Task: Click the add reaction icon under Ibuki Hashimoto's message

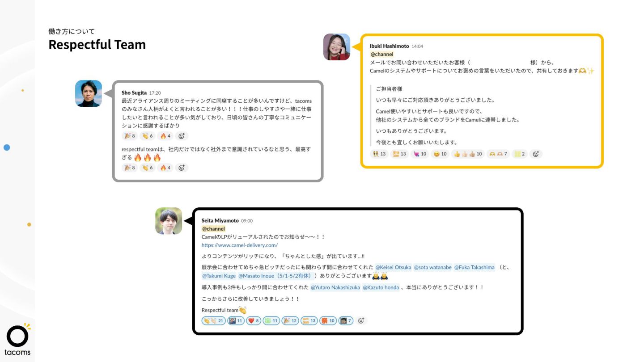Action: (536, 154)
